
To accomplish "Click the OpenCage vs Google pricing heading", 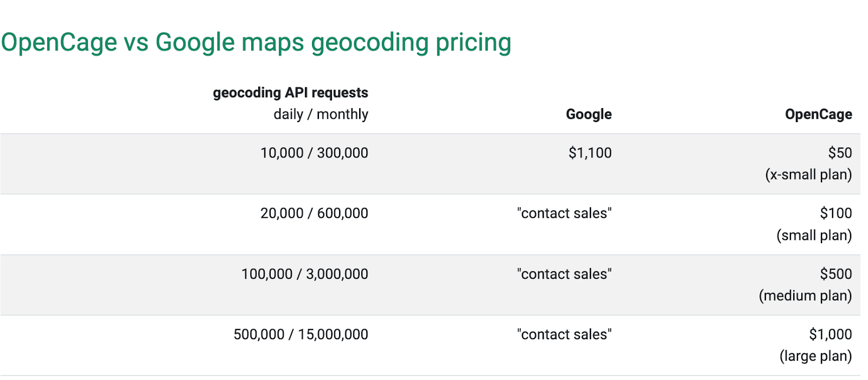I will coord(256,43).
